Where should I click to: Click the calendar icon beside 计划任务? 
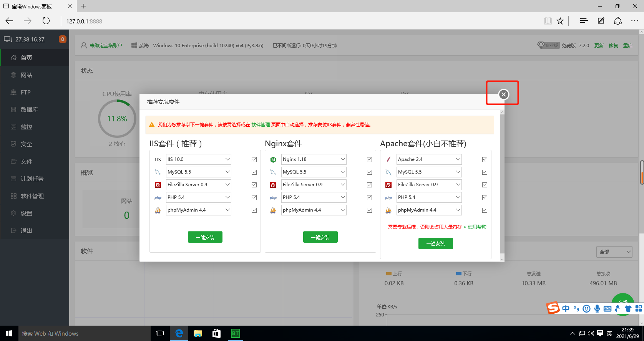13,179
